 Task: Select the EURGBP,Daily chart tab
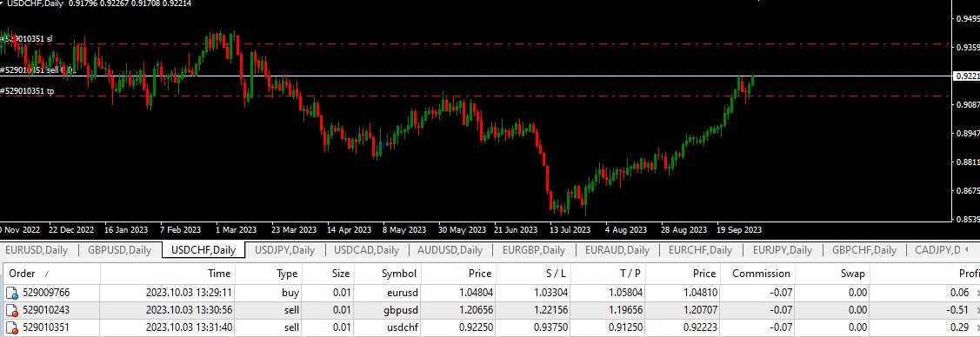[x=533, y=250]
